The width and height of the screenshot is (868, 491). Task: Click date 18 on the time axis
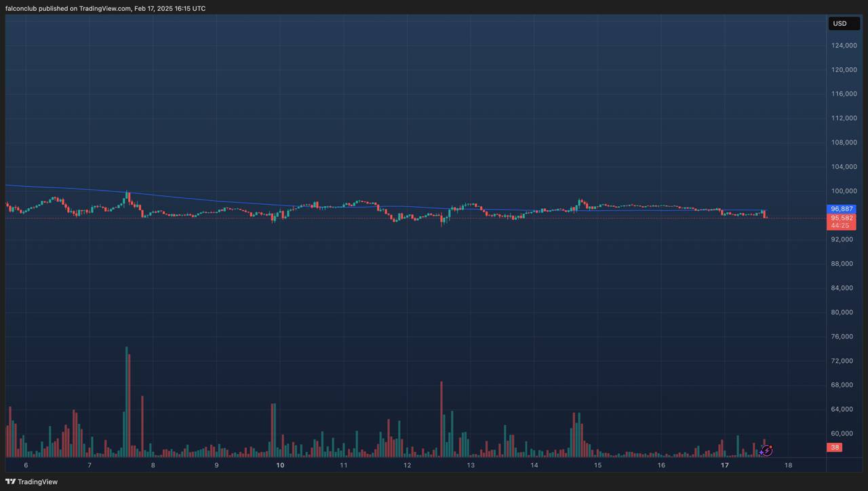tap(788, 465)
